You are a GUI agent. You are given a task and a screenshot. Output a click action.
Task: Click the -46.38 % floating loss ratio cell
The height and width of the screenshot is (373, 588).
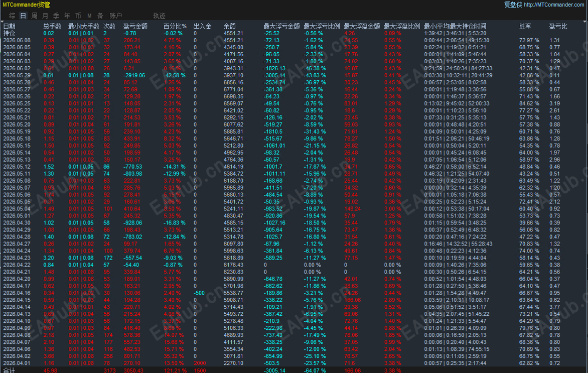[x=315, y=68]
